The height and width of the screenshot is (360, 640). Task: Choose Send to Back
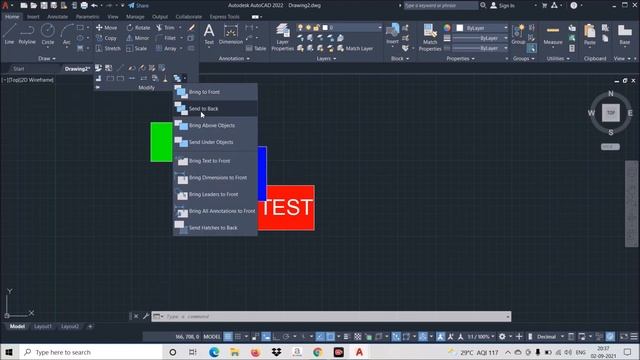[215, 109]
